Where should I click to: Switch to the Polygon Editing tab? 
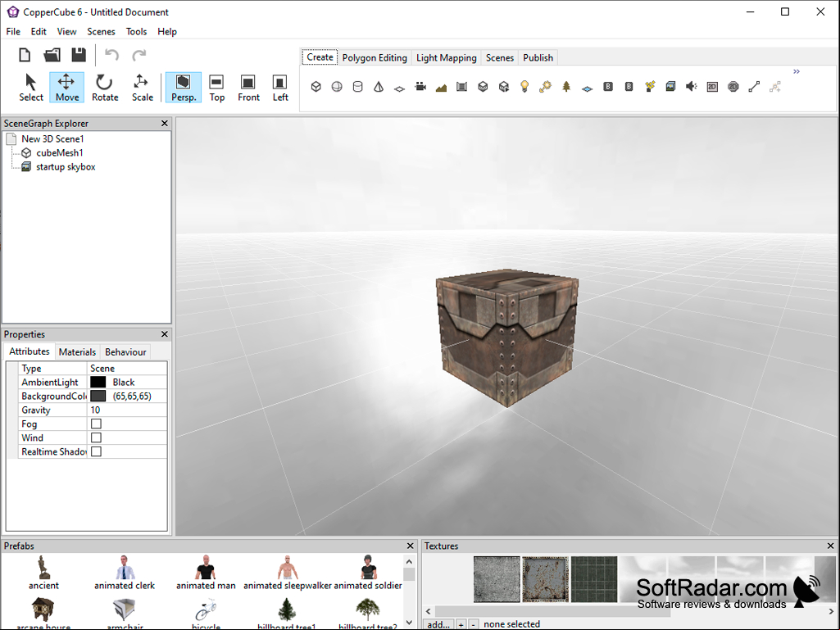375,58
